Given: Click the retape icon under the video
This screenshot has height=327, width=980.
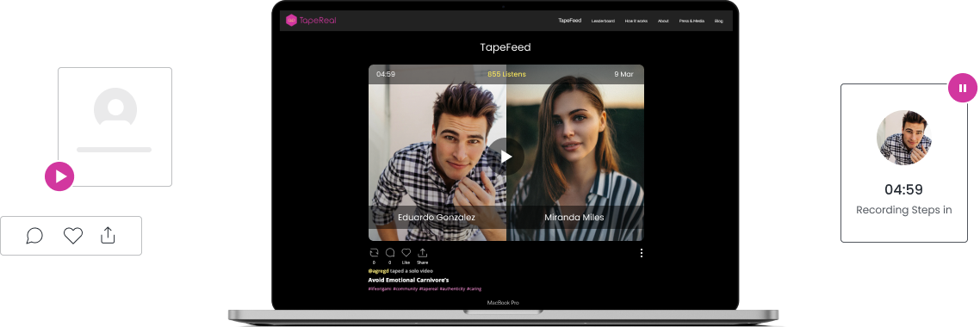Looking at the screenshot, I should (x=374, y=253).
